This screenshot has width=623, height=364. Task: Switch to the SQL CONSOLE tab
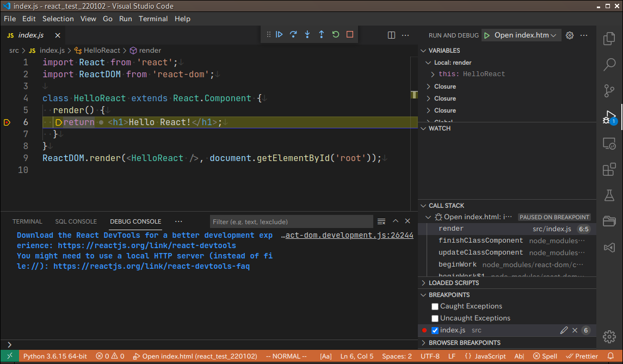(x=76, y=221)
